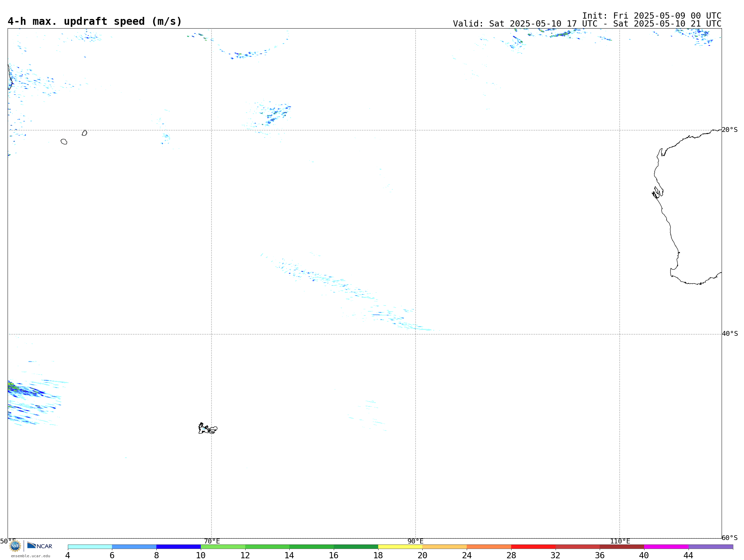Screen dimensions: 744x560
Task: Select the light blue 6–8 m/s swatch
Action: (x=134, y=547)
